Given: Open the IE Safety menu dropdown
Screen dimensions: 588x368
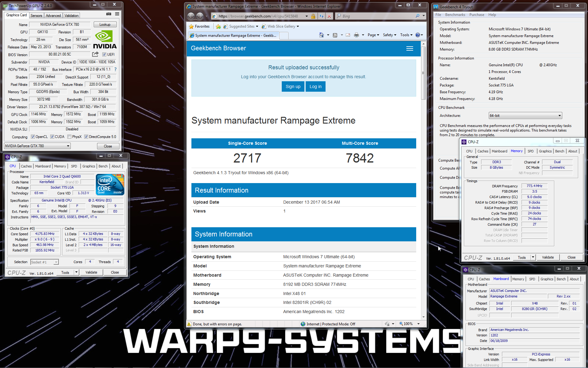Looking at the screenshot, I should point(390,35).
